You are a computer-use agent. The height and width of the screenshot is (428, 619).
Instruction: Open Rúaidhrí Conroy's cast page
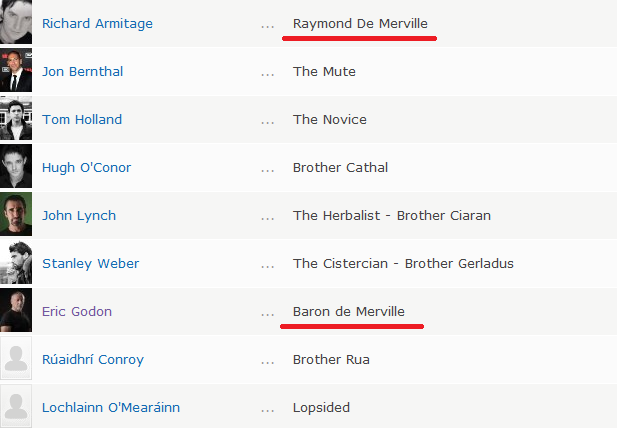93,360
